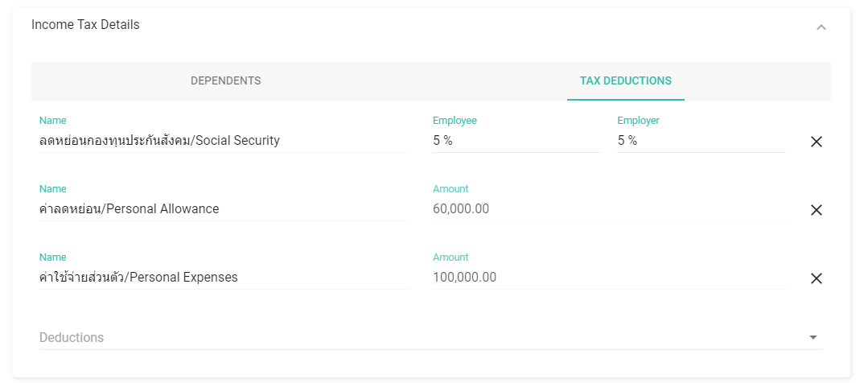
Task: Click the 60,000.00 amount field
Action: tap(609, 209)
